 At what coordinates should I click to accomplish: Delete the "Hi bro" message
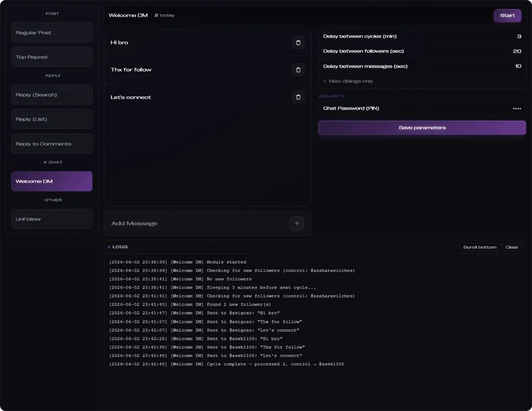298,43
